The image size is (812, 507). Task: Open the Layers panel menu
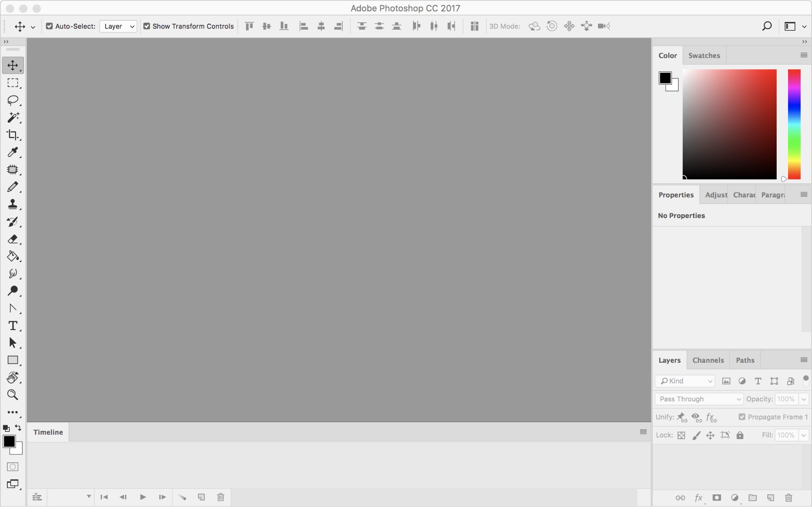pyautogui.click(x=803, y=360)
